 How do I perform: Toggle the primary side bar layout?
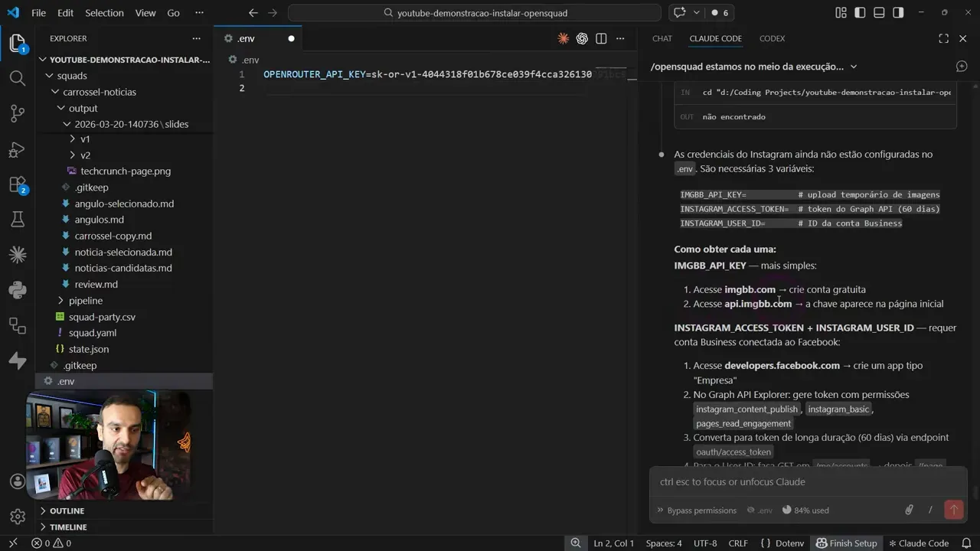pos(860,13)
